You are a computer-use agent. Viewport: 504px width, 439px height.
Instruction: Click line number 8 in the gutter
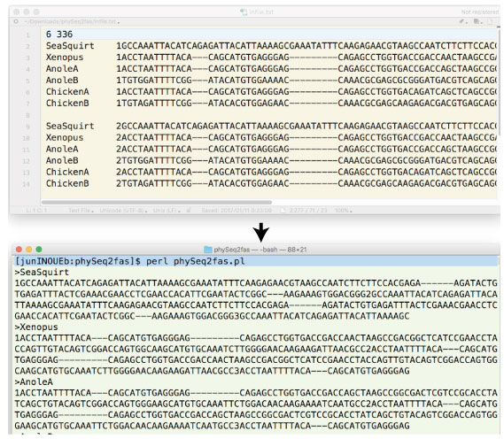pyautogui.click(x=27, y=115)
